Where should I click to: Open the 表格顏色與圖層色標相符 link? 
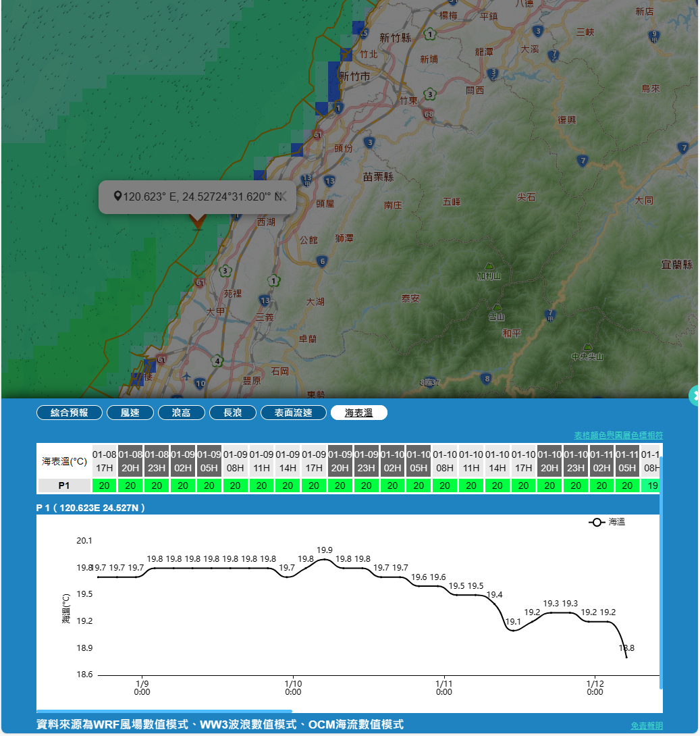click(618, 435)
